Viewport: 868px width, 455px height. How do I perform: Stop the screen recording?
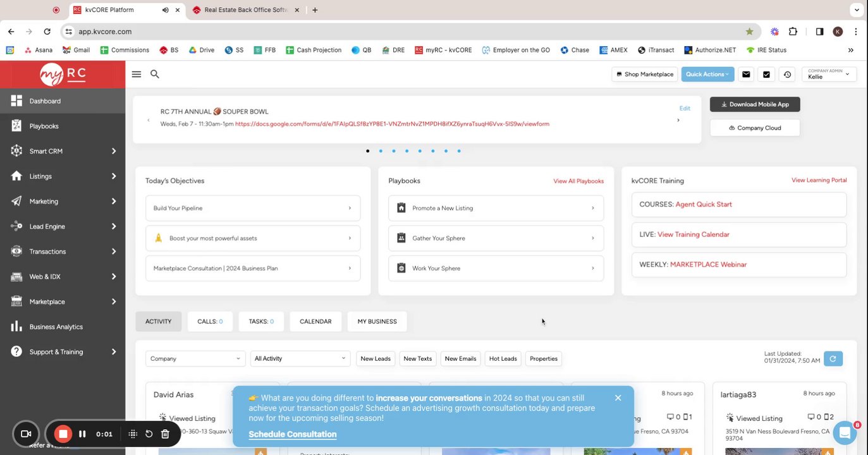(x=63, y=434)
